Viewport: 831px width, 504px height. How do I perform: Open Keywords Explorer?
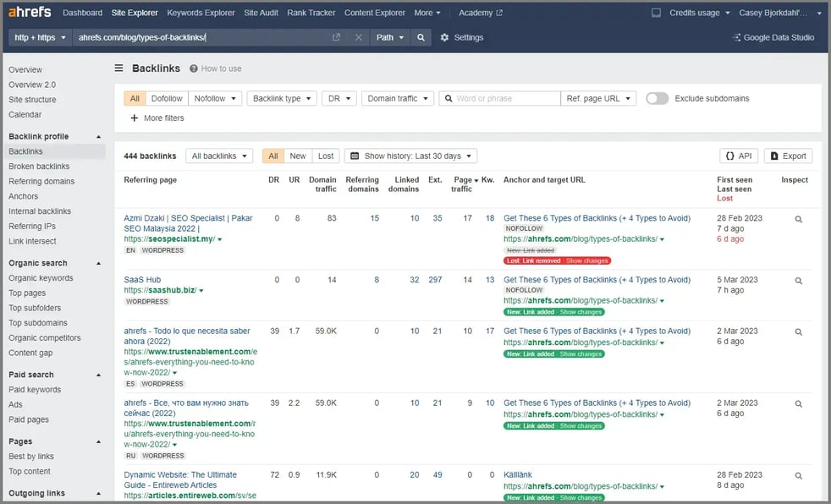[201, 13]
